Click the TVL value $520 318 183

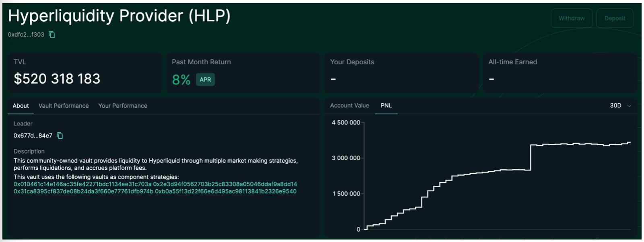click(57, 79)
